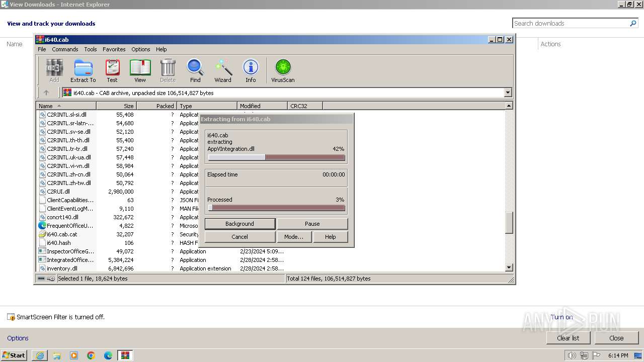
Task: Open Edge from the taskbar
Action: click(x=108, y=355)
